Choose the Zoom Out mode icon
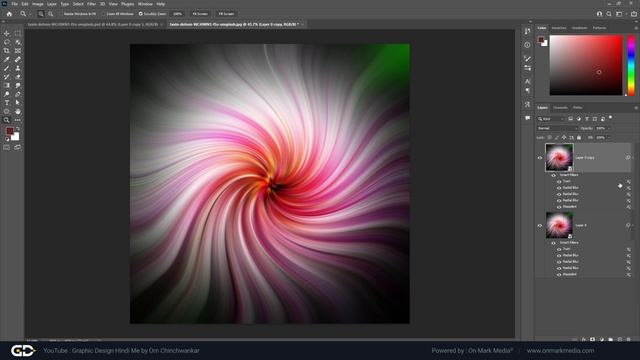This screenshot has width=640, height=360. tap(51, 14)
